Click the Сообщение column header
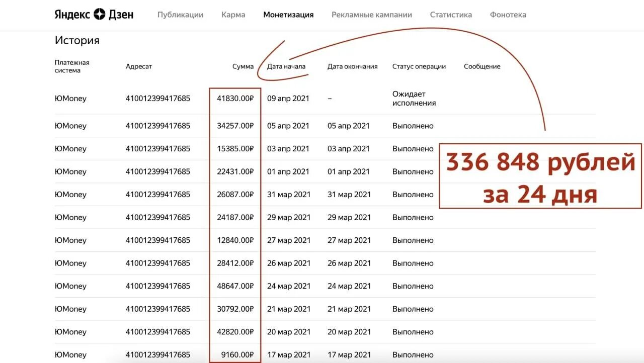Viewport: 644px width, 363px height. point(482,66)
